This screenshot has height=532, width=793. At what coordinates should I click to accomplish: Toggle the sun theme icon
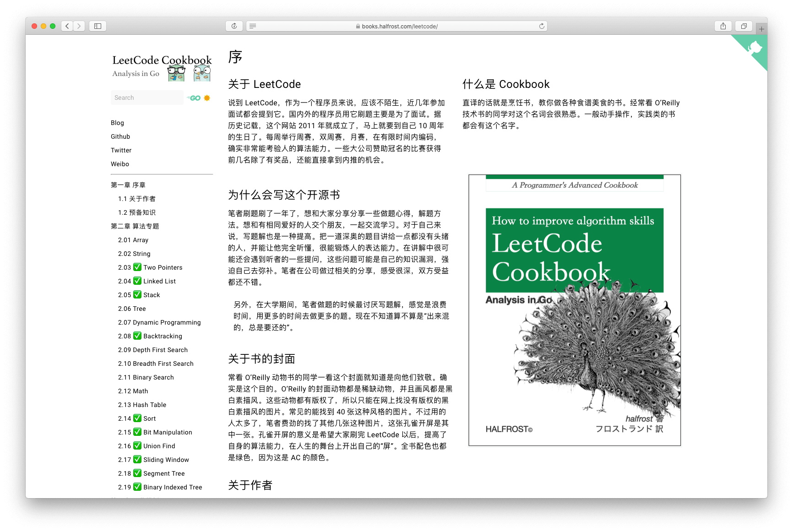click(207, 98)
